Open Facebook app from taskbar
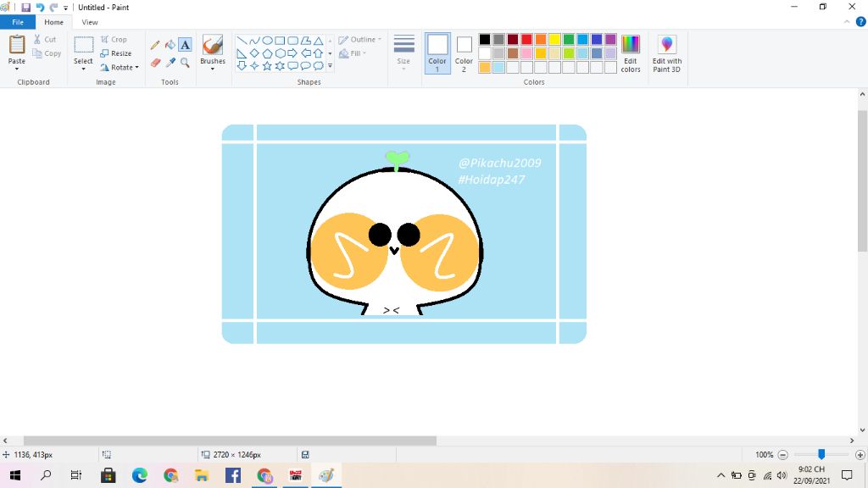 (233, 475)
